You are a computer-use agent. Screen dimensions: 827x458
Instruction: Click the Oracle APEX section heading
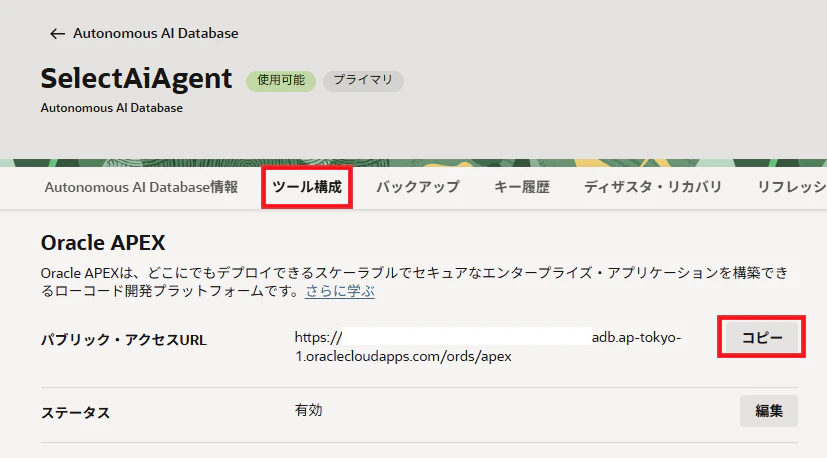[103, 243]
